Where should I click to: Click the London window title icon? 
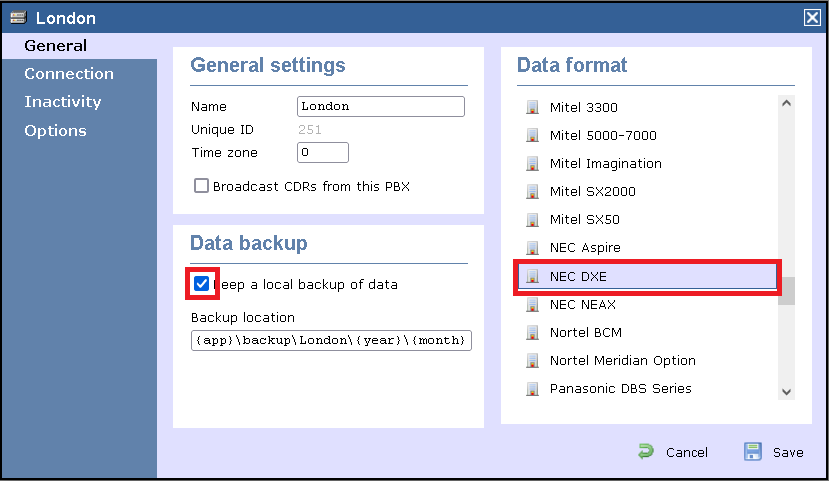pos(18,18)
